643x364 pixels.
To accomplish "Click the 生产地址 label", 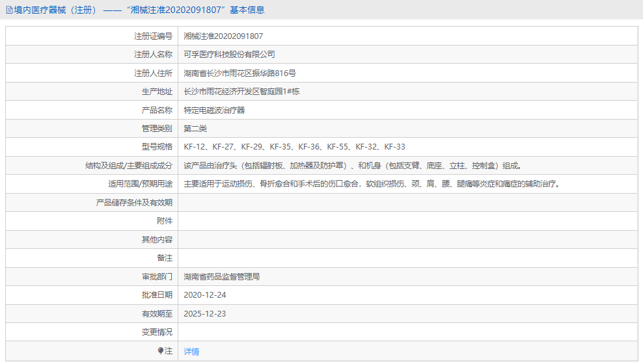I will pyautogui.click(x=157, y=92).
